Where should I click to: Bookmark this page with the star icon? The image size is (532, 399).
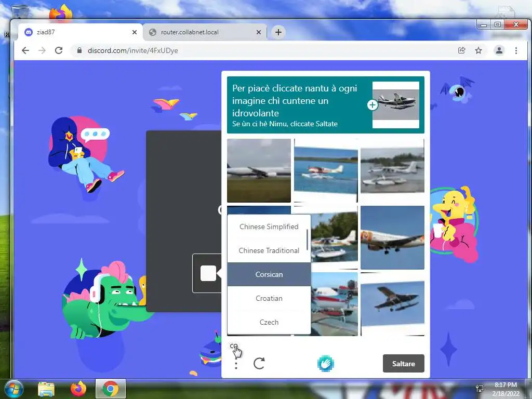tap(478, 50)
